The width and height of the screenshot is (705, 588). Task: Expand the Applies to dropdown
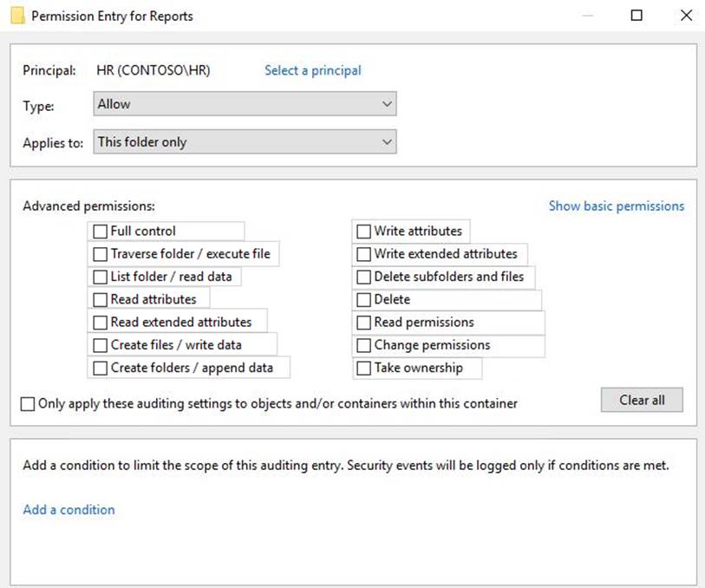click(244, 142)
